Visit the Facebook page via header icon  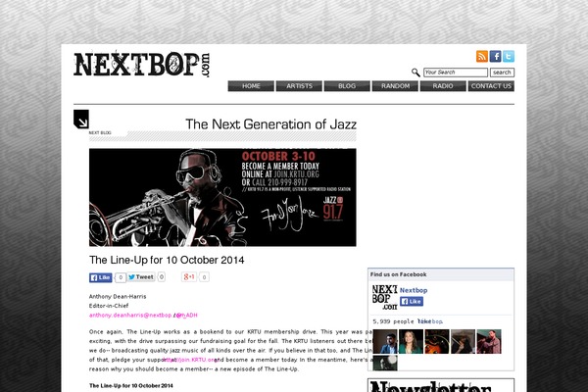pyautogui.click(x=495, y=56)
